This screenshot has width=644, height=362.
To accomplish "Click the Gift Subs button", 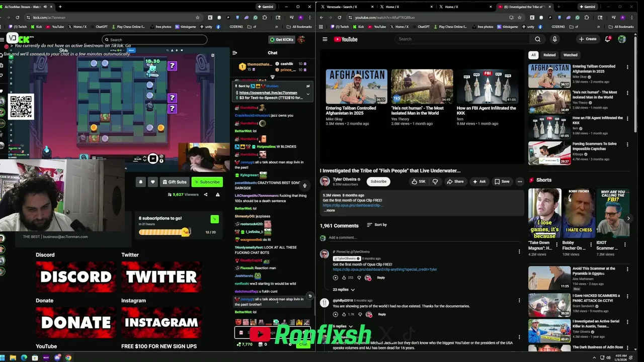I will pos(174,182).
